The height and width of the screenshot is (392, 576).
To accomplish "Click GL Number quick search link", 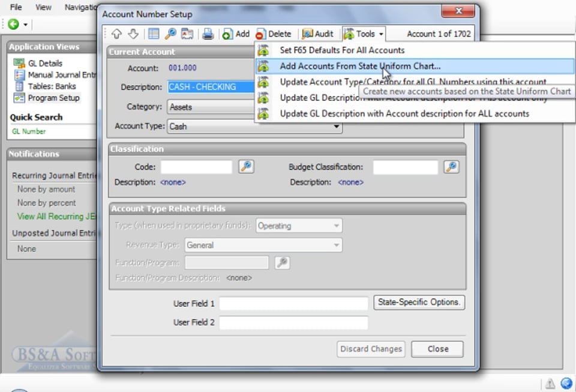I will [x=29, y=131].
